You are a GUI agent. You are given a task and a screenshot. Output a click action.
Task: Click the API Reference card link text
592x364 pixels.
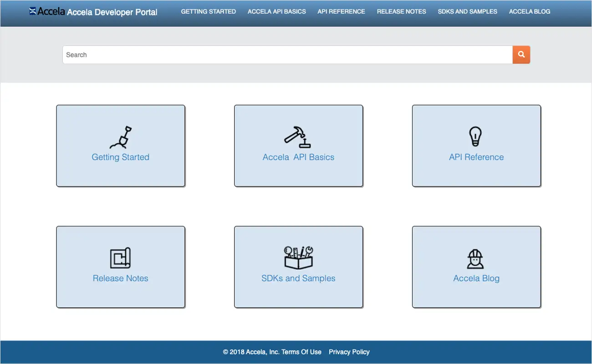476,157
